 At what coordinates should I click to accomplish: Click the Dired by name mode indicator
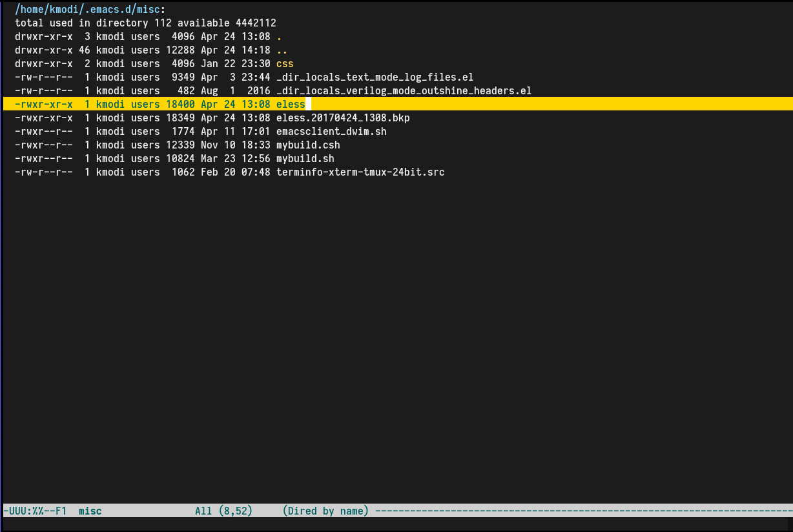325,511
